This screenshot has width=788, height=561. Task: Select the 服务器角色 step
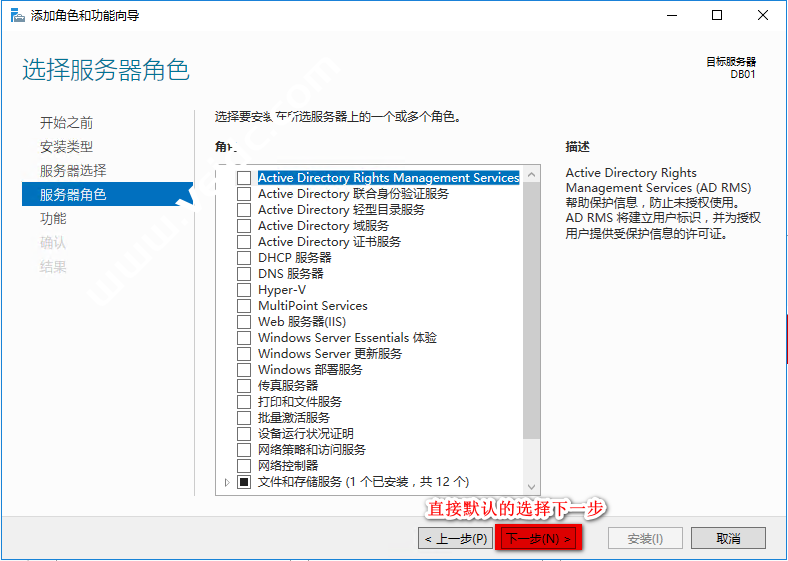107,195
